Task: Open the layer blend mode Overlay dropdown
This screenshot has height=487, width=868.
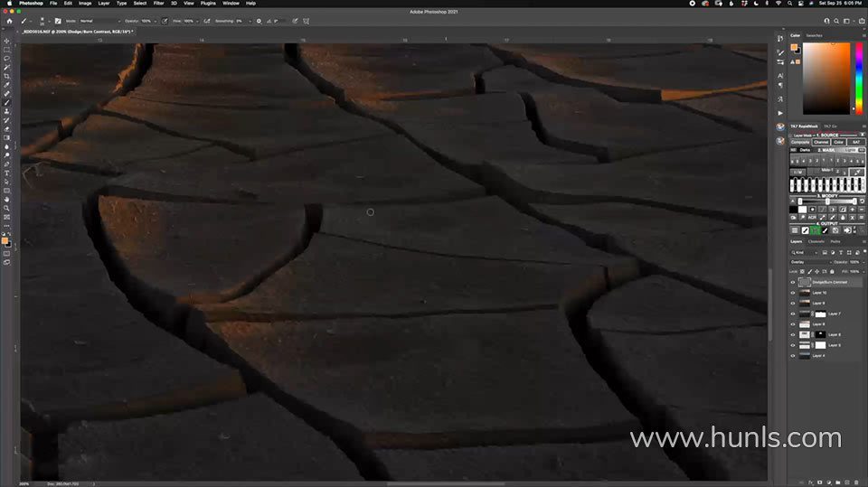Action: pyautogui.click(x=810, y=262)
